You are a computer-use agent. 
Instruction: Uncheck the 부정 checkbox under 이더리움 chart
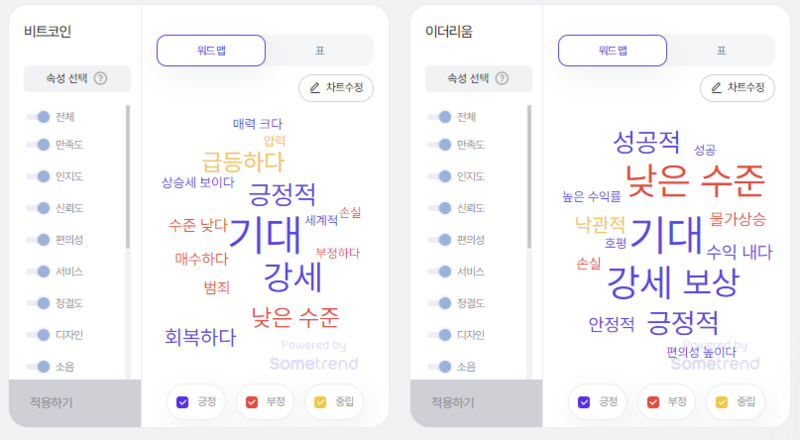click(x=653, y=402)
